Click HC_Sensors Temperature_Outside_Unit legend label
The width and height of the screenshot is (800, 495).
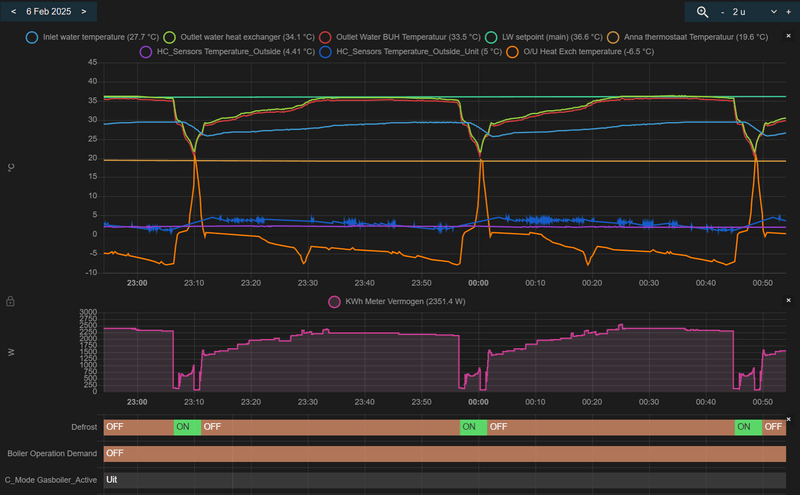pos(419,52)
